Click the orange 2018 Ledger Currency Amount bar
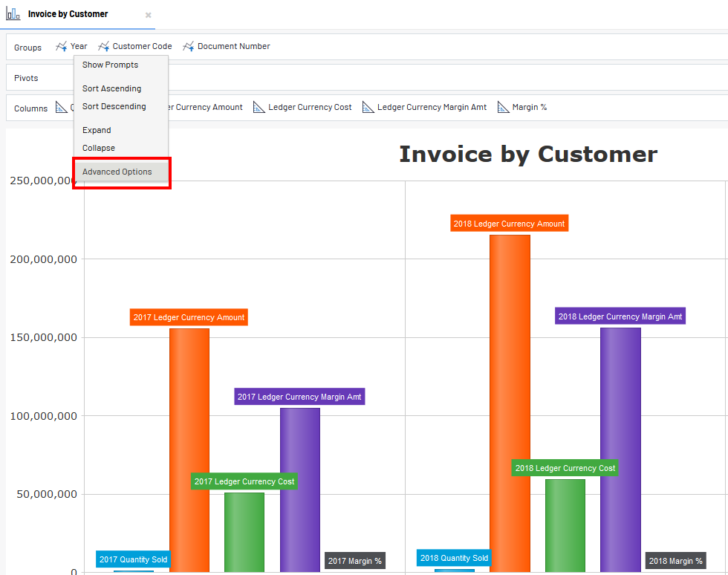 tap(510, 401)
